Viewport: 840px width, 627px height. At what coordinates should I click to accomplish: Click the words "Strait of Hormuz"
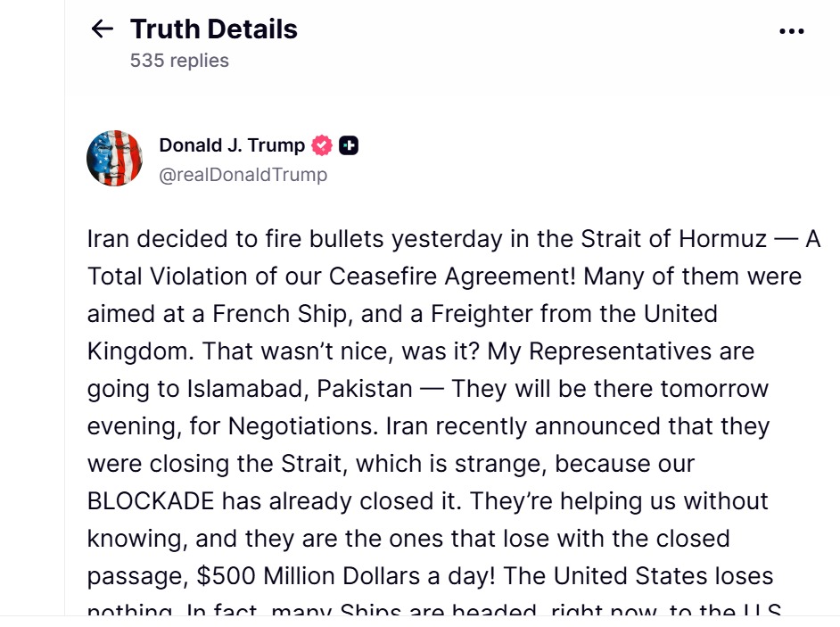[673, 239]
